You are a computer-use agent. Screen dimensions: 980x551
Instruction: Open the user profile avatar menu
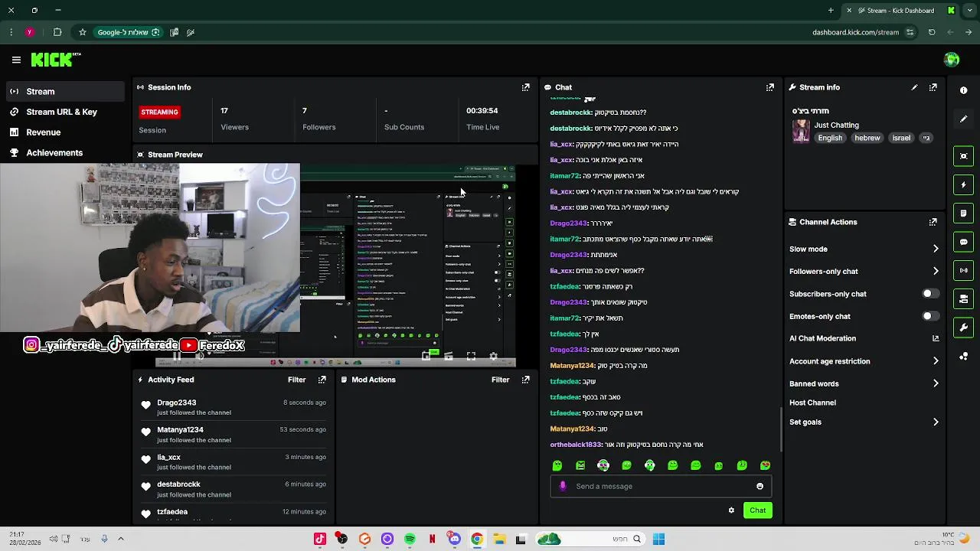(952, 60)
